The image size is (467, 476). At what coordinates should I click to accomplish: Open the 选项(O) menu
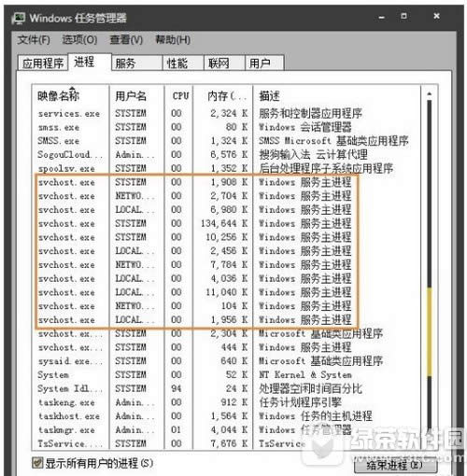pos(79,40)
